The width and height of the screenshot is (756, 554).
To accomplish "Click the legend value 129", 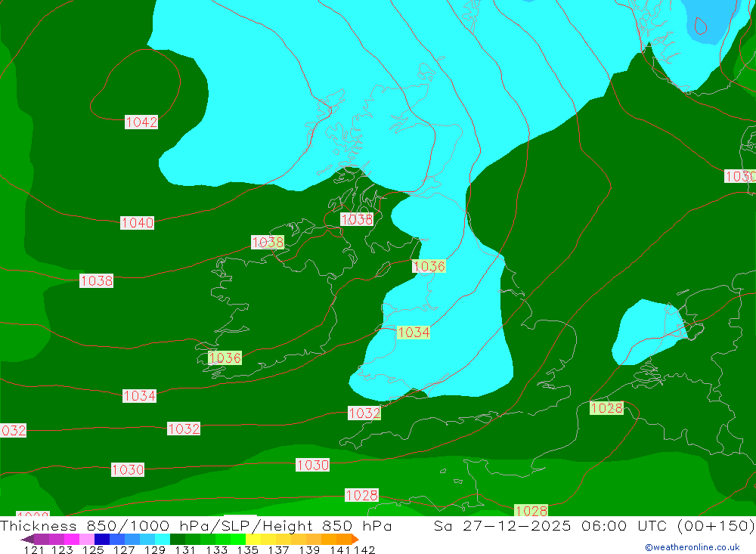I will tap(154, 550).
